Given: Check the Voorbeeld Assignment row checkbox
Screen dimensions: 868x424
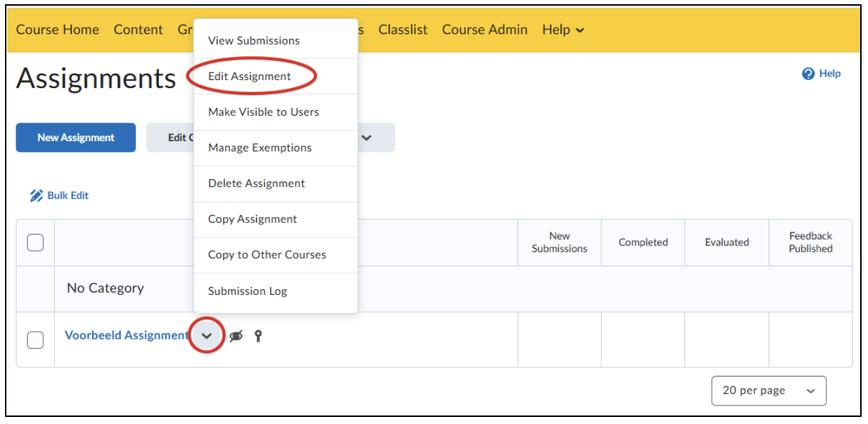Looking at the screenshot, I should coord(35,340).
